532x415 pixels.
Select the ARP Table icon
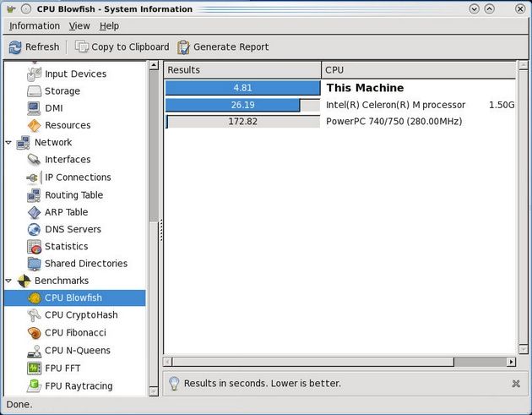point(34,212)
